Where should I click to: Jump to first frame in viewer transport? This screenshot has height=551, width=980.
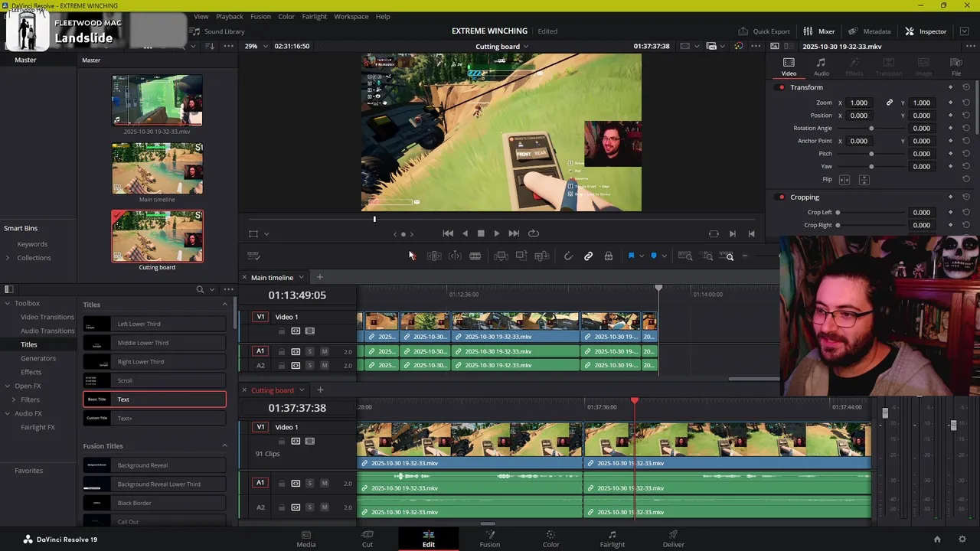pos(448,233)
